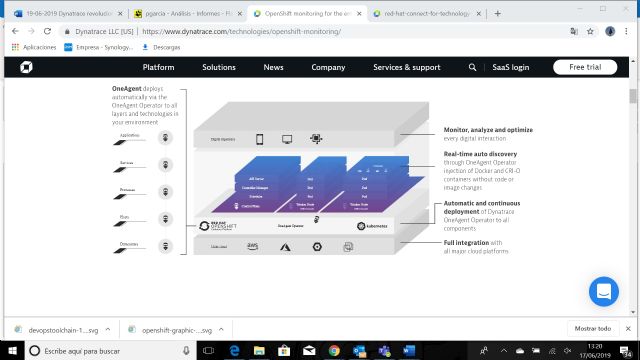Click the mobile phone icon in the diagram
This screenshot has width=640, height=360.
click(259, 139)
